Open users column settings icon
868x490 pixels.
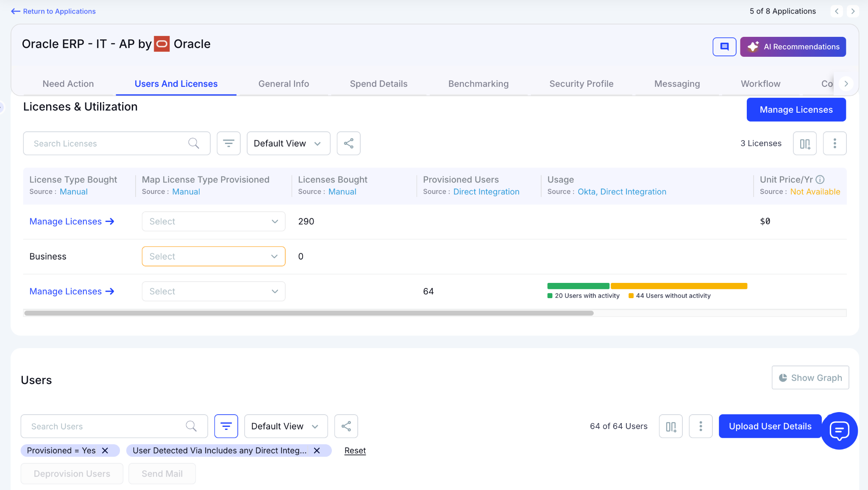(x=670, y=426)
